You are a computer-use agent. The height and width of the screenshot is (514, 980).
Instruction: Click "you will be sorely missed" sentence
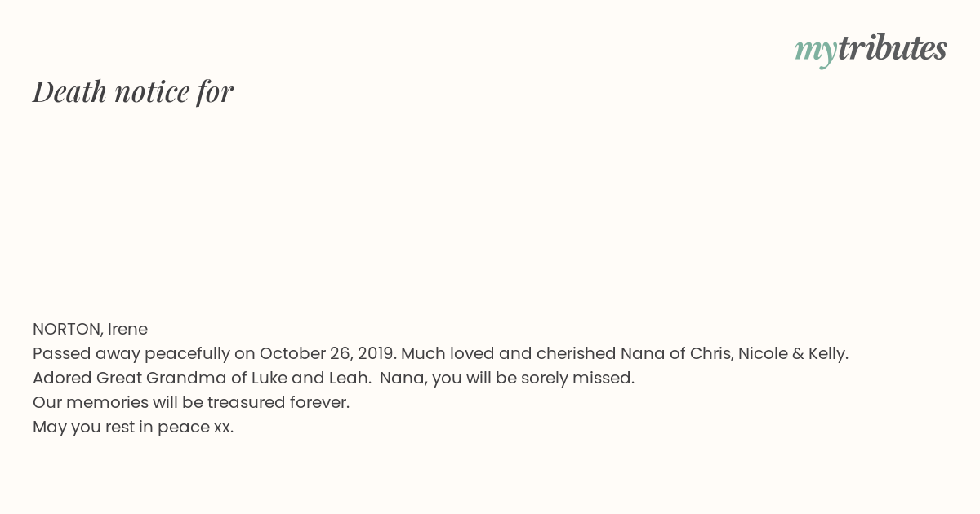533,379
